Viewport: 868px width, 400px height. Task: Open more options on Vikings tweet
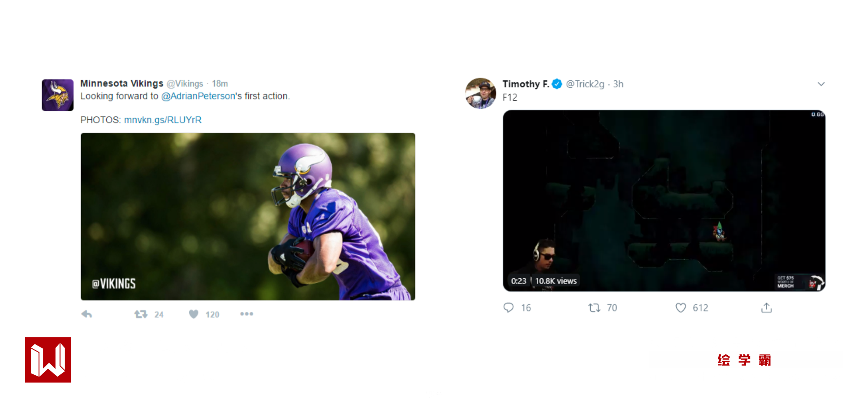(247, 314)
